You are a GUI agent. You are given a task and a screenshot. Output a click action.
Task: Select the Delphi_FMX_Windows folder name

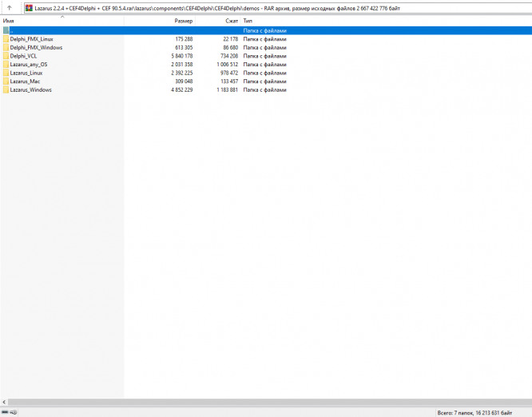point(36,47)
